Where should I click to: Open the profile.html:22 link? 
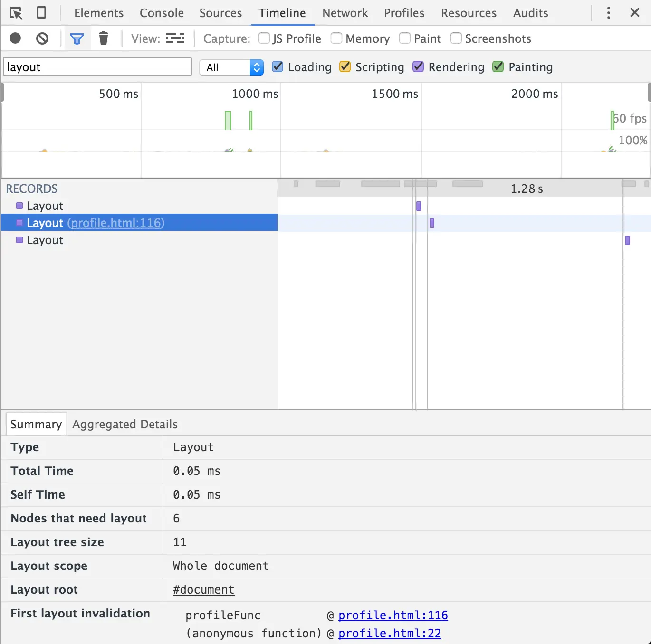point(390,633)
